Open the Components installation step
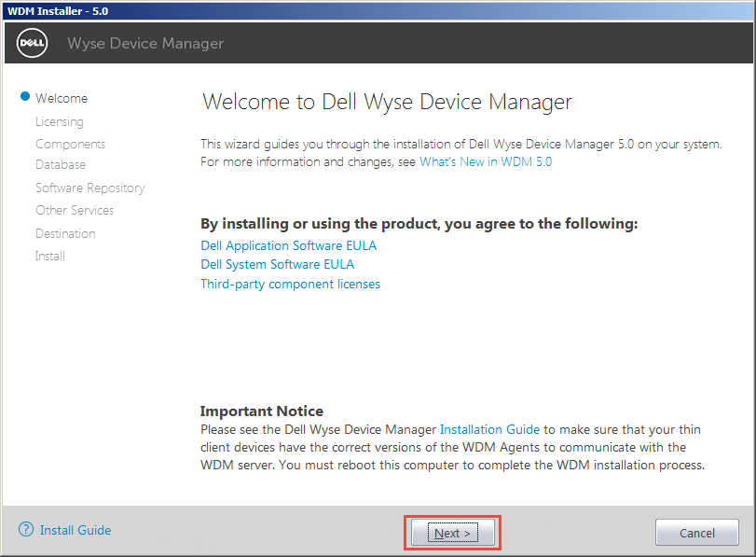The width and height of the screenshot is (756, 557). [x=70, y=143]
